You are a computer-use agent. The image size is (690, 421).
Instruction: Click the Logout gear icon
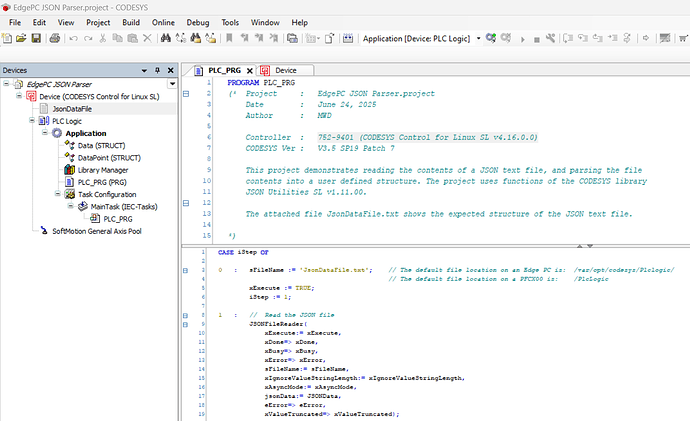(506, 38)
